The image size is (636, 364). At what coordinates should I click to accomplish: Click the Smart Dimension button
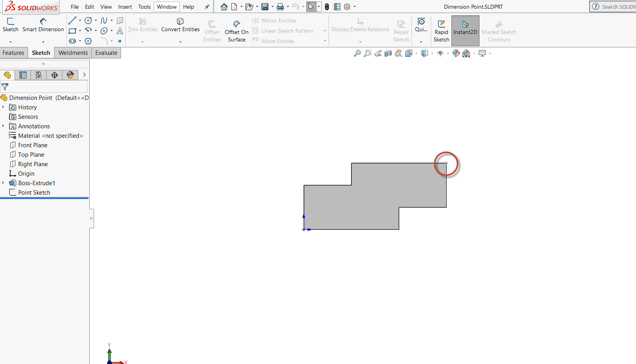pyautogui.click(x=43, y=25)
